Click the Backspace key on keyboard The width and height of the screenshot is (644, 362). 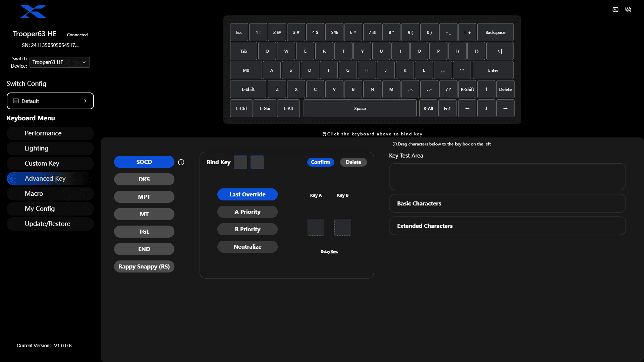pyautogui.click(x=495, y=32)
